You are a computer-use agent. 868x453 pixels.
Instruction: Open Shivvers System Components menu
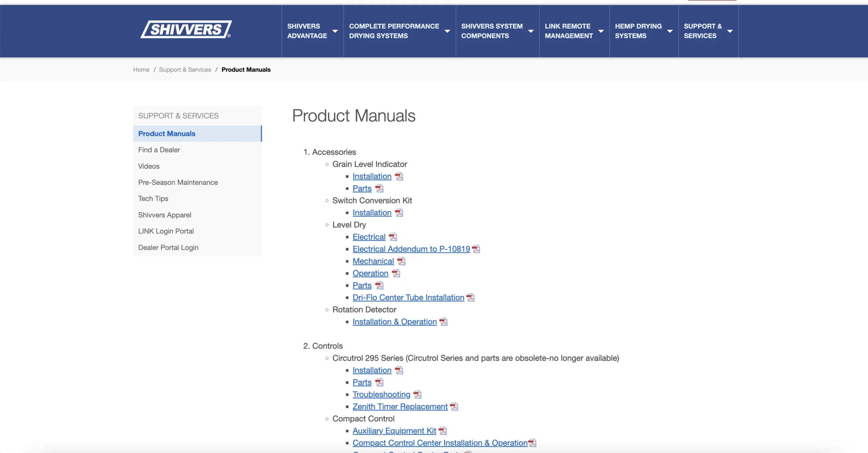tap(492, 31)
